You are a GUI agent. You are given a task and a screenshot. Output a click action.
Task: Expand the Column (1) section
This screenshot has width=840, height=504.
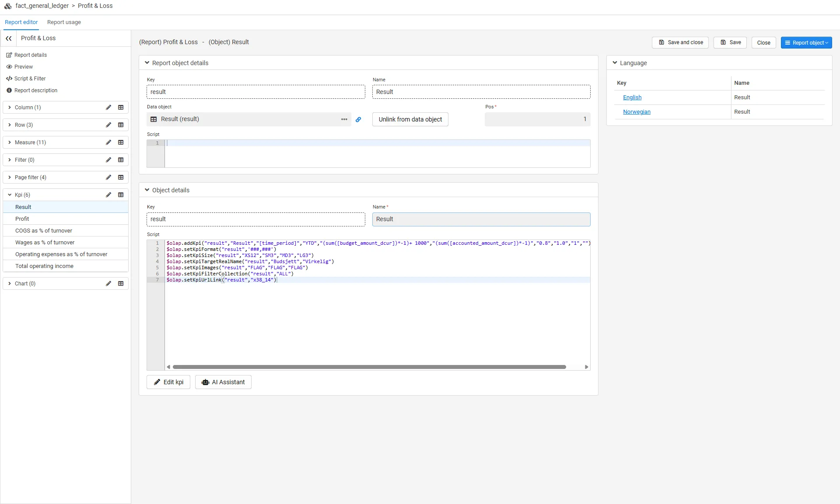(x=10, y=108)
